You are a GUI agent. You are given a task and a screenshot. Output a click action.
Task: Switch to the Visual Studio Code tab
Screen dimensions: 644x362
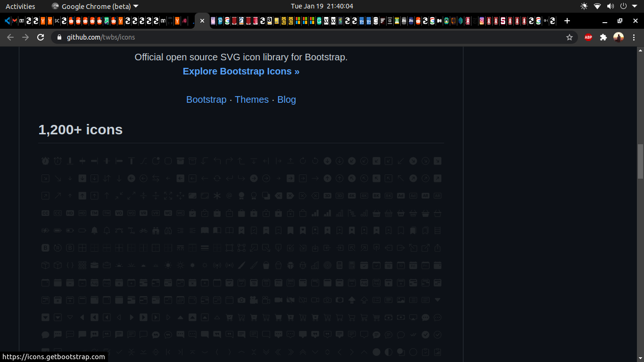click(x=8, y=21)
